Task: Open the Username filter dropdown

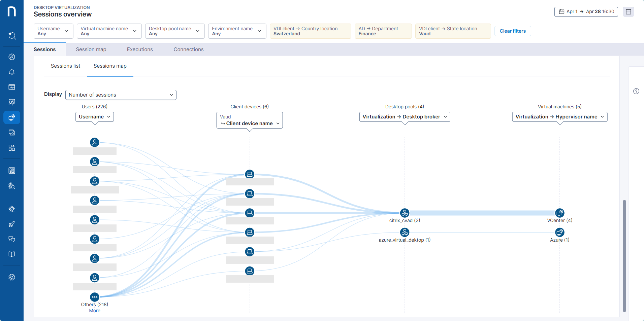Action: pyautogui.click(x=53, y=31)
